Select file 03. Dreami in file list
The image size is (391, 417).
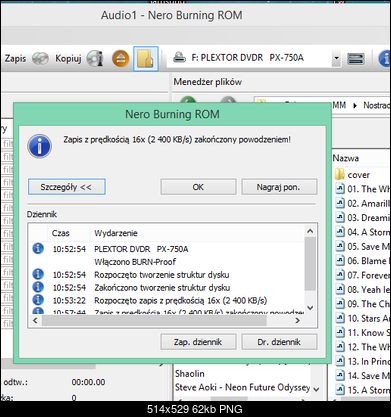(x=363, y=218)
